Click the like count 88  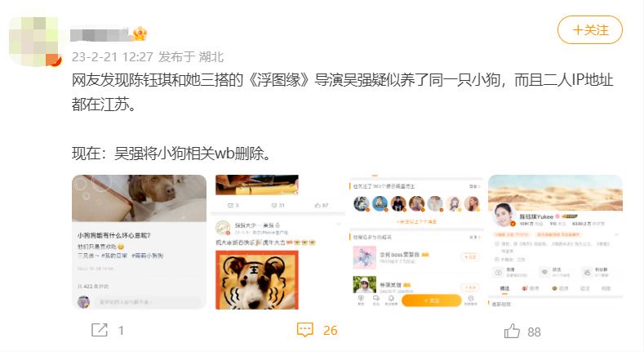534,332
